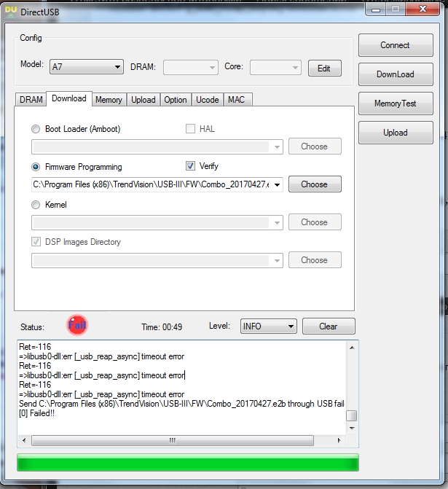The width and height of the screenshot is (448, 489).
Task: Go to the MAC tab
Action: pos(236,100)
